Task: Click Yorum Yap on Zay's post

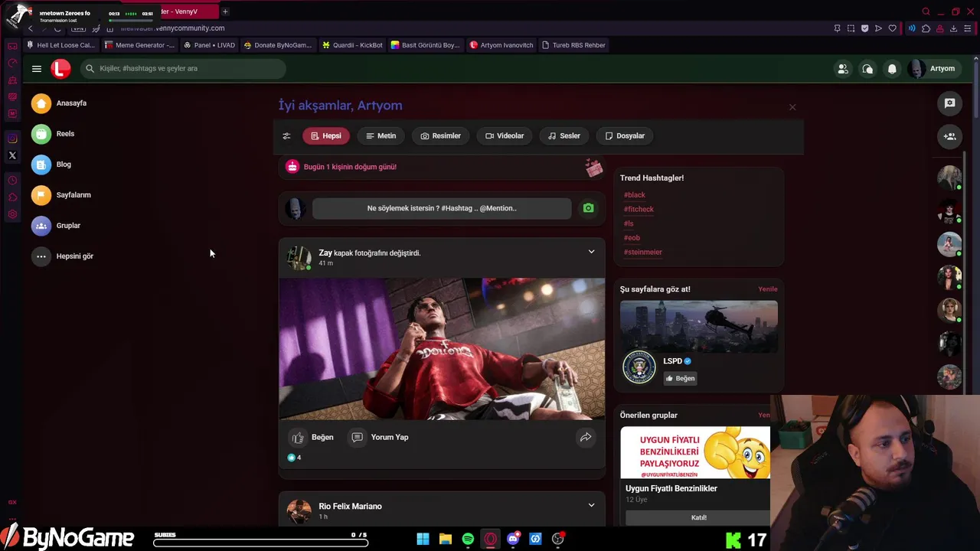Action: [380, 438]
